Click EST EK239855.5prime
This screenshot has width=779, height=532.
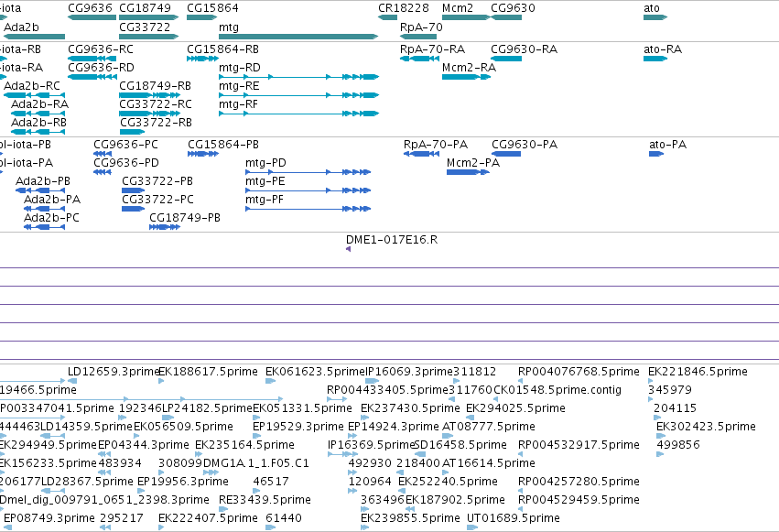point(364,527)
